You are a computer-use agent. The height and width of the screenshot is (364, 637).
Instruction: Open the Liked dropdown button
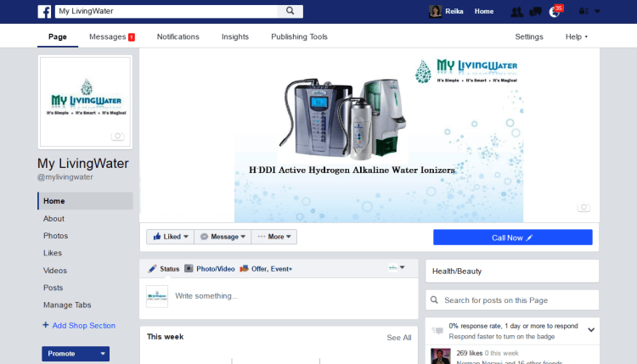pos(170,237)
